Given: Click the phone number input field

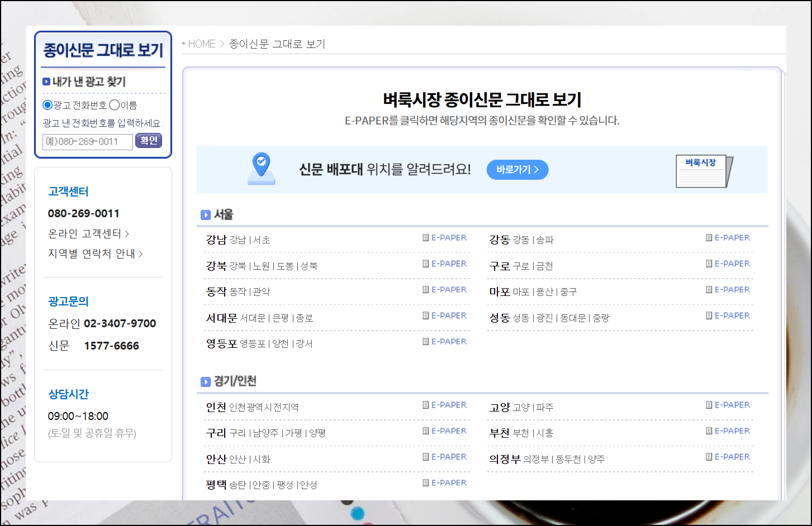Looking at the screenshot, I should click(88, 141).
